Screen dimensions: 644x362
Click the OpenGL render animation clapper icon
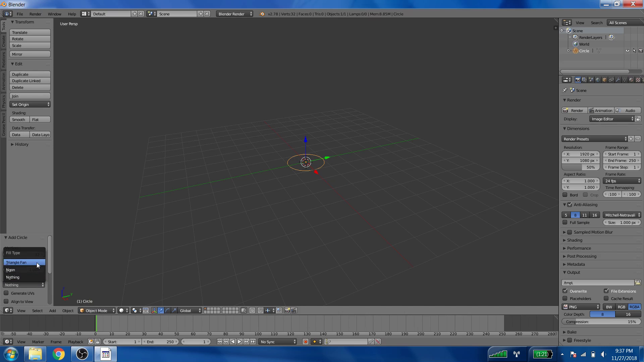(294, 310)
